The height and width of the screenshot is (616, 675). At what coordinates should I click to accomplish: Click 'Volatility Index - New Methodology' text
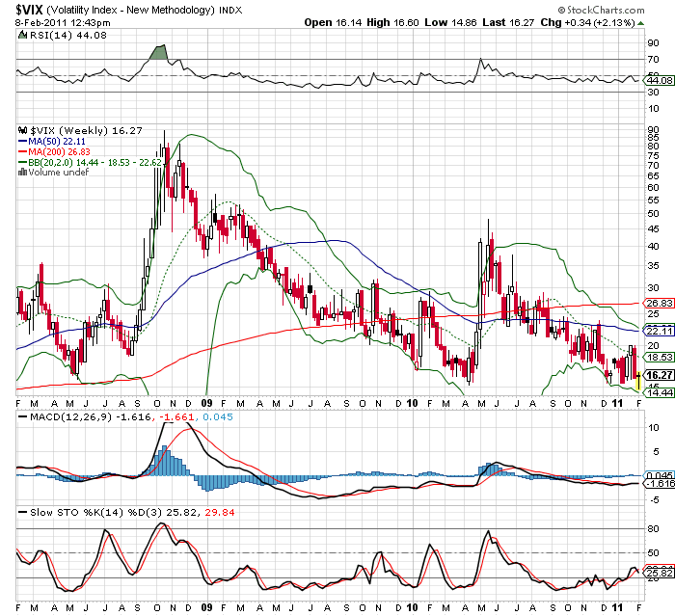click(130, 10)
